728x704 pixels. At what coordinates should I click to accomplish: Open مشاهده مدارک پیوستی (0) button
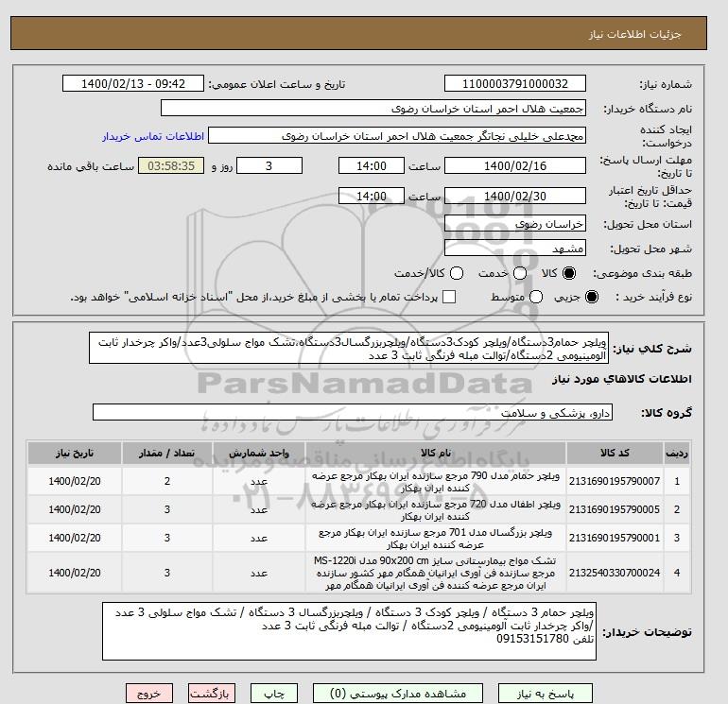tap(398, 694)
